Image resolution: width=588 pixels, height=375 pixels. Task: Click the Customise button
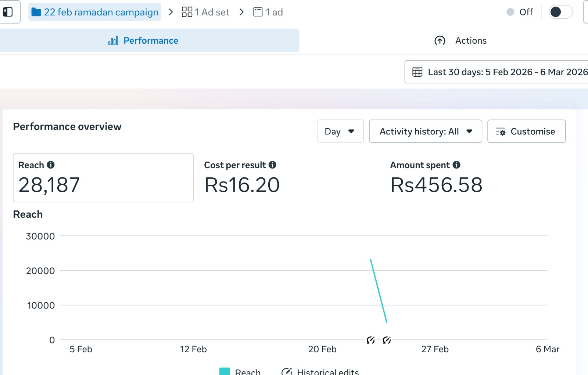click(x=526, y=131)
